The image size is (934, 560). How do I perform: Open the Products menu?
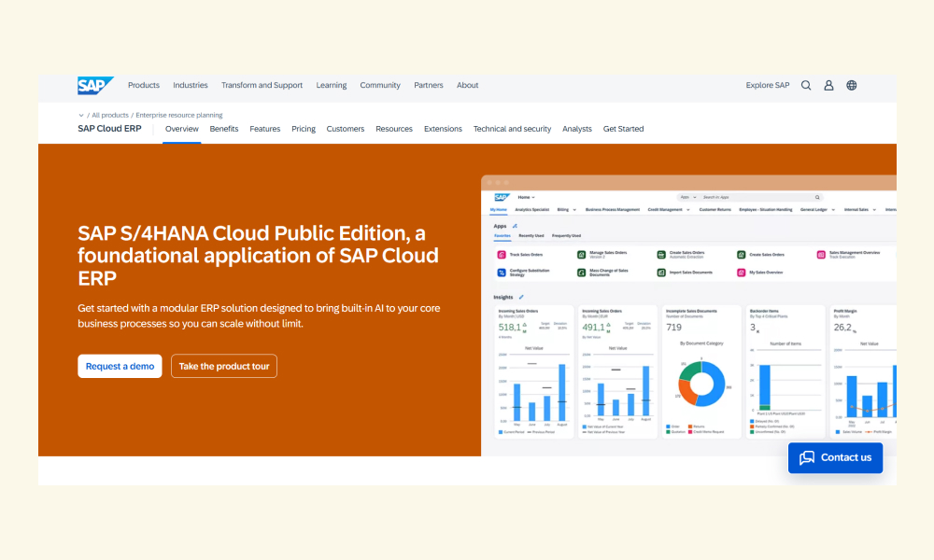(144, 85)
